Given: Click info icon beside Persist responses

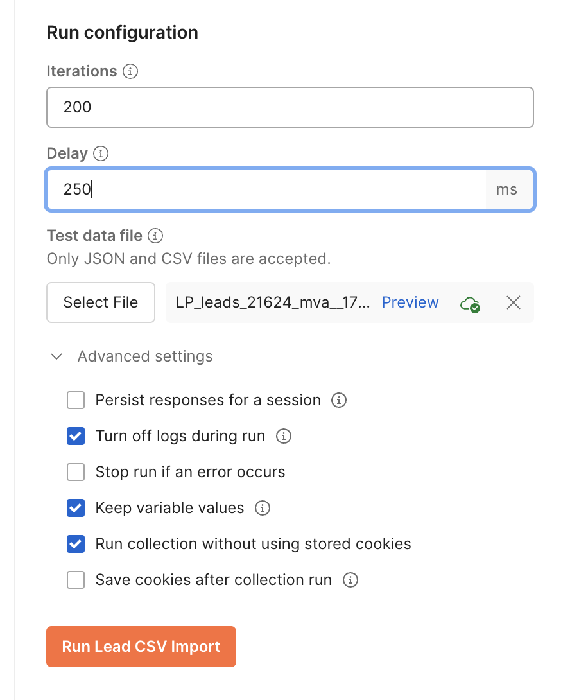Looking at the screenshot, I should tap(339, 400).
